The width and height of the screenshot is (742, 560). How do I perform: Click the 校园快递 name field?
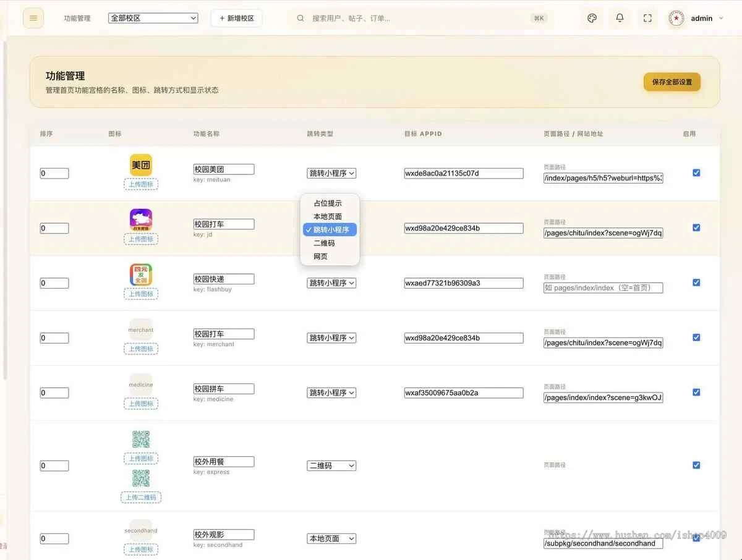click(224, 279)
